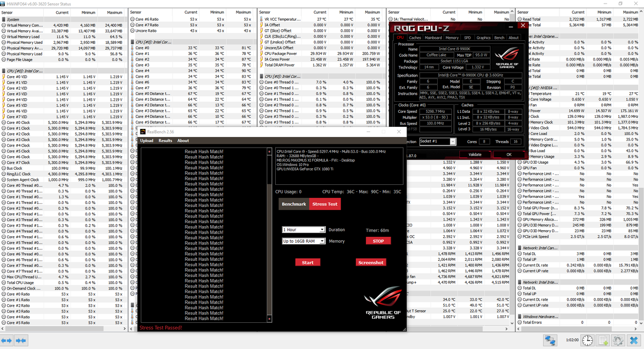Select the Core #3 Clock sensor row

pyautogui.click(x=63, y=139)
